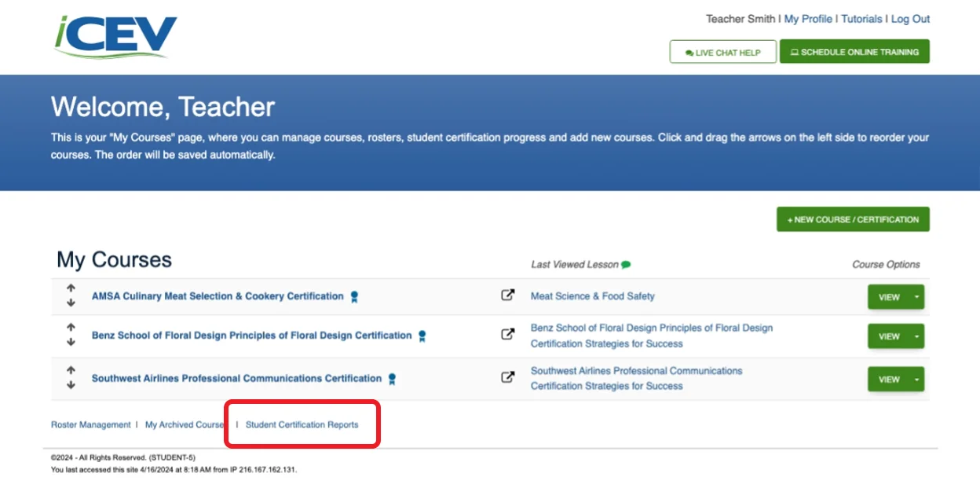The width and height of the screenshot is (980, 499).
Task: Add a New Course / Certification
Action: point(853,219)
